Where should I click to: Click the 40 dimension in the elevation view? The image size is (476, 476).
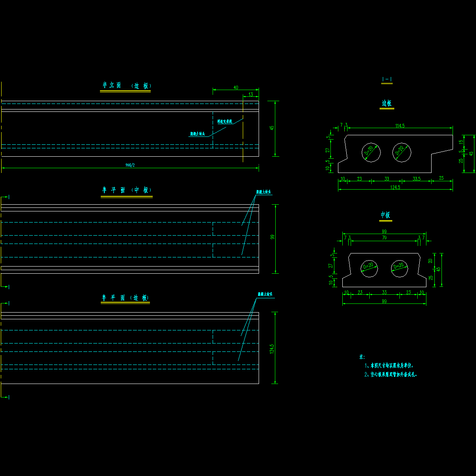236,88
